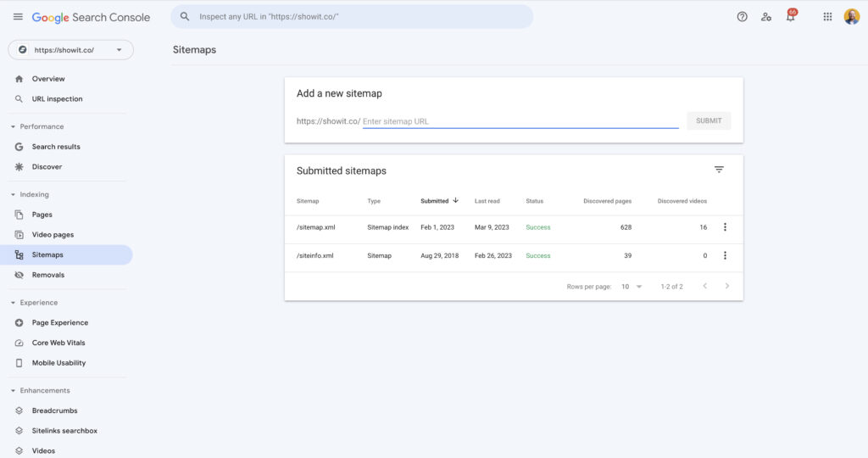Image resolution: width=868 pixels, height=458 pixels.
Task: Open the account profile avatar
Action: (851, 17)
